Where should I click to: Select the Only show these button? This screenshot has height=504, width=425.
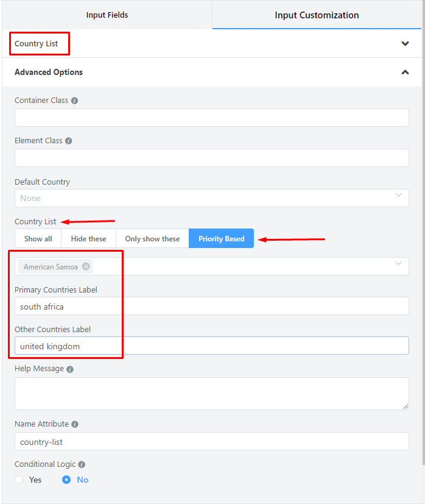coord(152,239)
